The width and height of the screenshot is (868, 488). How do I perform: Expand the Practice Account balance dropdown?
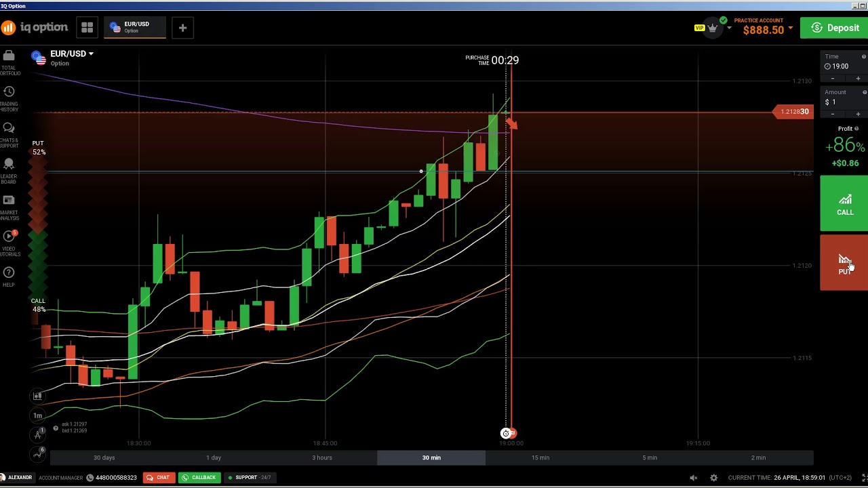790,28
